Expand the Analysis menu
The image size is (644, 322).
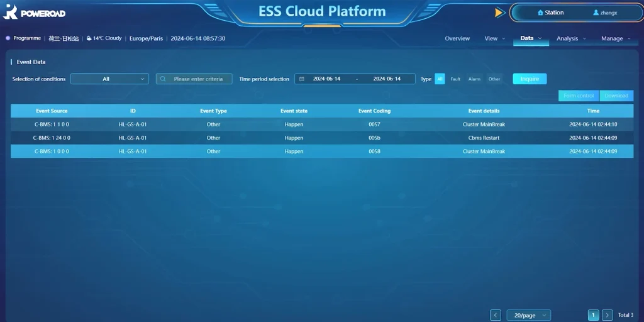tap(570, 38)
